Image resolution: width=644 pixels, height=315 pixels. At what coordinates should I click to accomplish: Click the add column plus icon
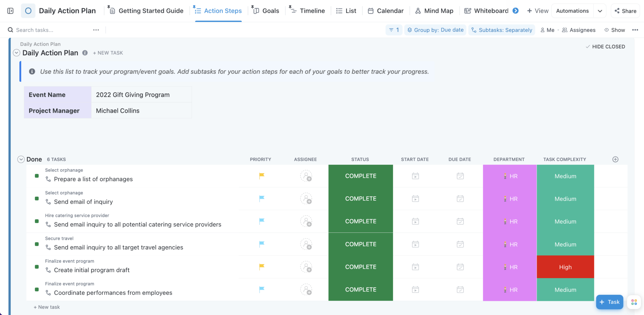[x=615, y=159]
